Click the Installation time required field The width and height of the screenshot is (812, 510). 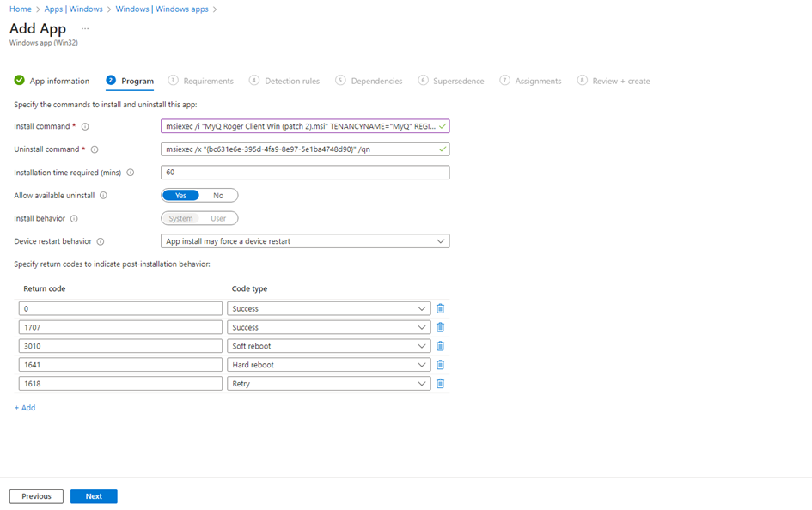point(305,173)
